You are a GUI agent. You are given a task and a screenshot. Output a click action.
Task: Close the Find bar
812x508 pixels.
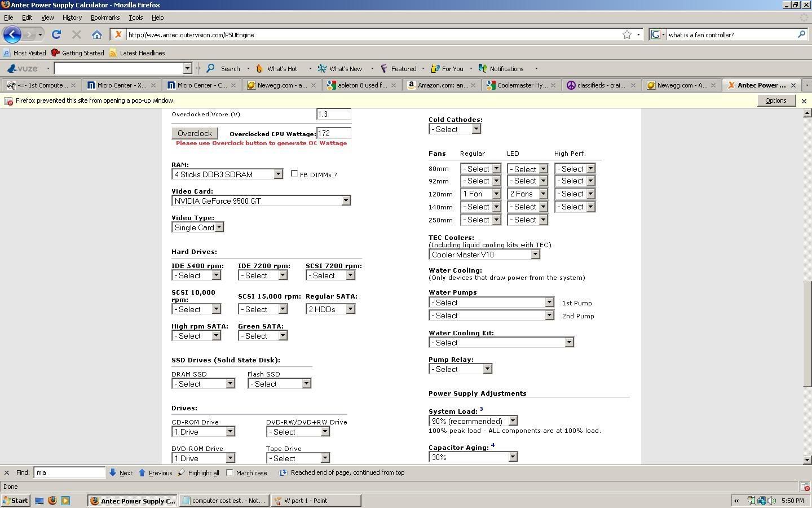pyautogui.click(x=7, y=472)
